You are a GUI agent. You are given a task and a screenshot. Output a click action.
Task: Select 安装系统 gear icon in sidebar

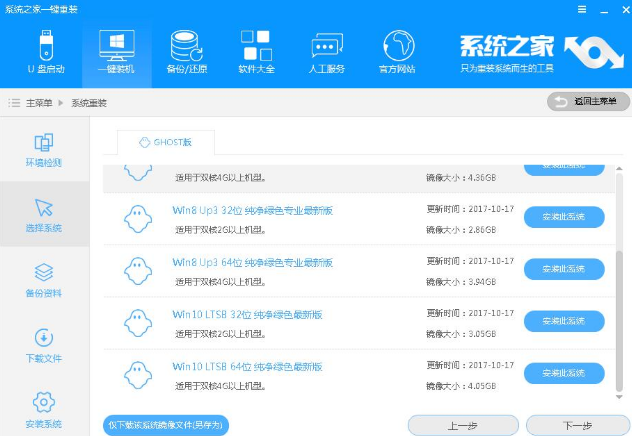pos(44,402)
